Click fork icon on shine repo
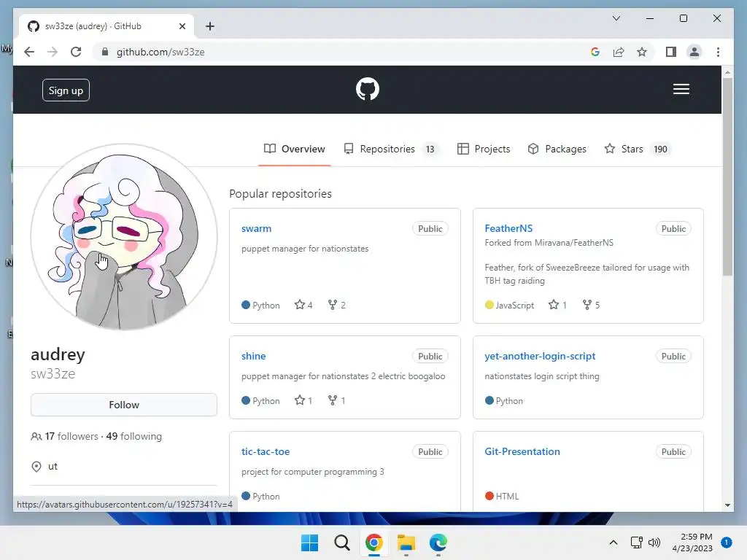This screenshot has height=560, width=747. pos(333,400)
